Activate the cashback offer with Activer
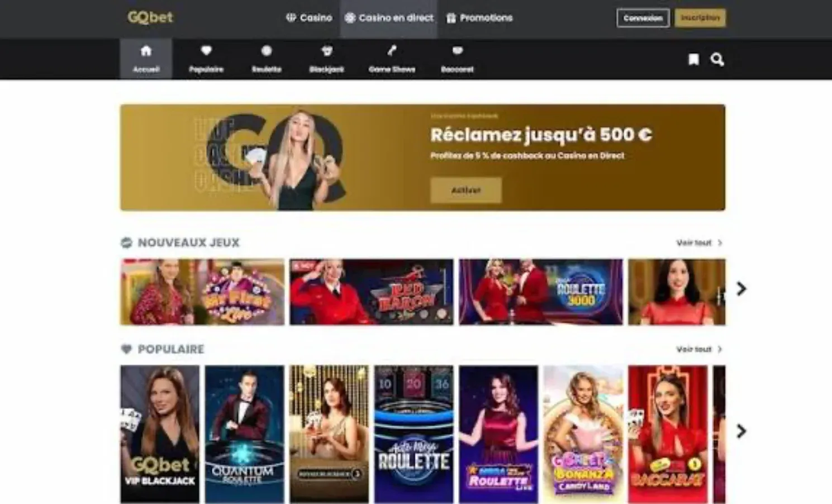This screenshot has width=832, height=504. (466, 190)
